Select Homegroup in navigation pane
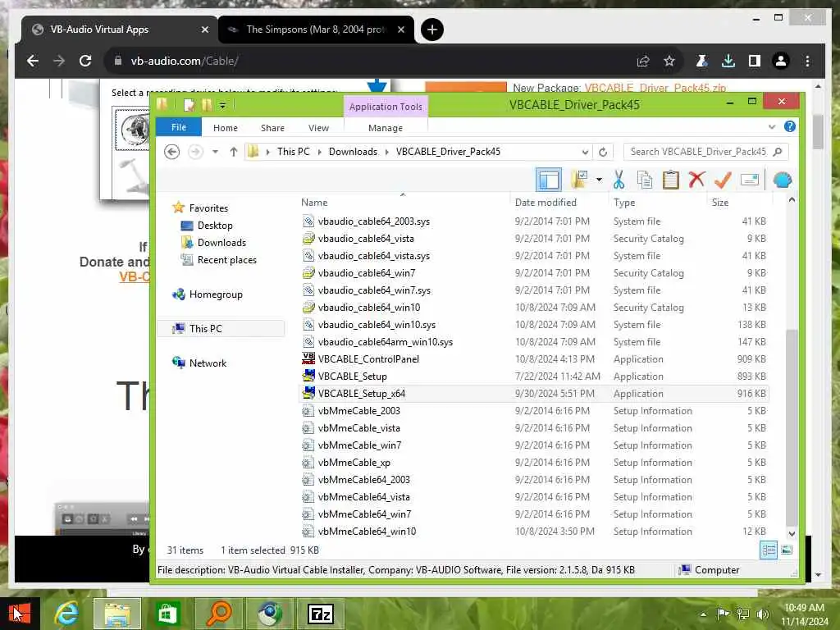This screenshot has width=840, height=630. pos(216,294)
